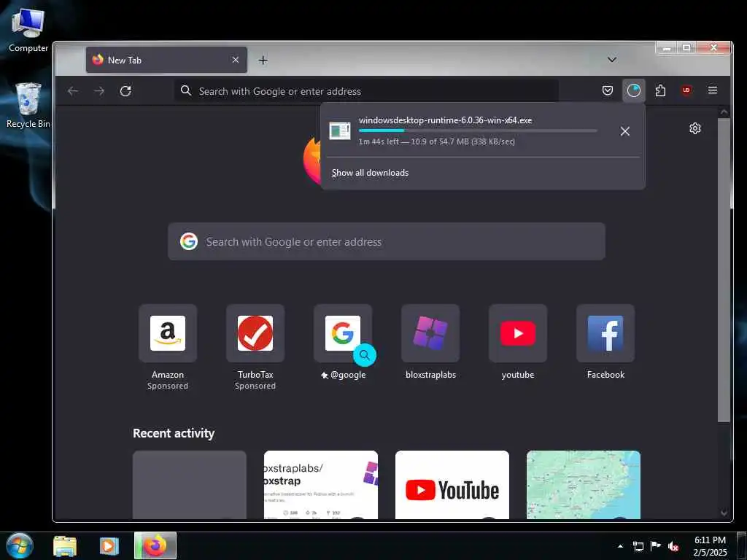The width and height of the screenshot is (747, 560).
Task: Open Show all downloads
Action: (x=370, y=173)
